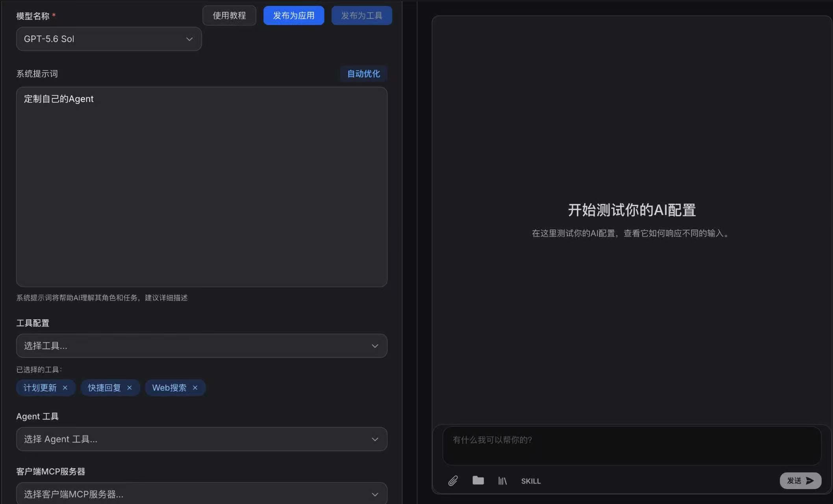Image resolution: width=833 pixels, height=504 pixels.
Task: Click the 发布为应用 button
Action: point(294,15)
